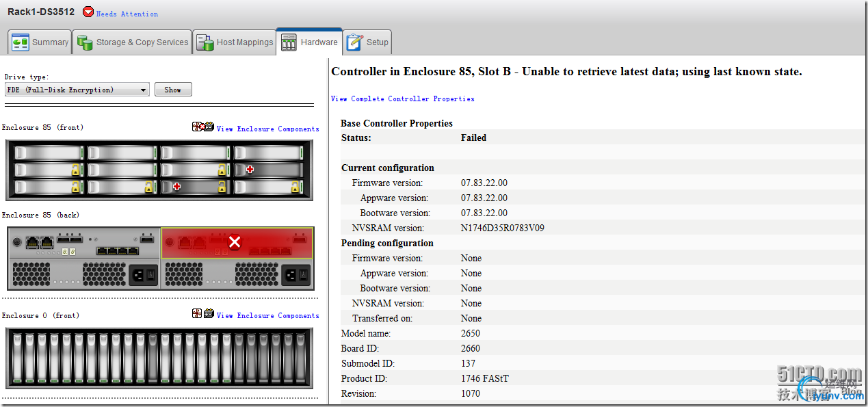Click the Board ID value 2660
Viewport: 868px width, 407px height.
pos(471,348)
